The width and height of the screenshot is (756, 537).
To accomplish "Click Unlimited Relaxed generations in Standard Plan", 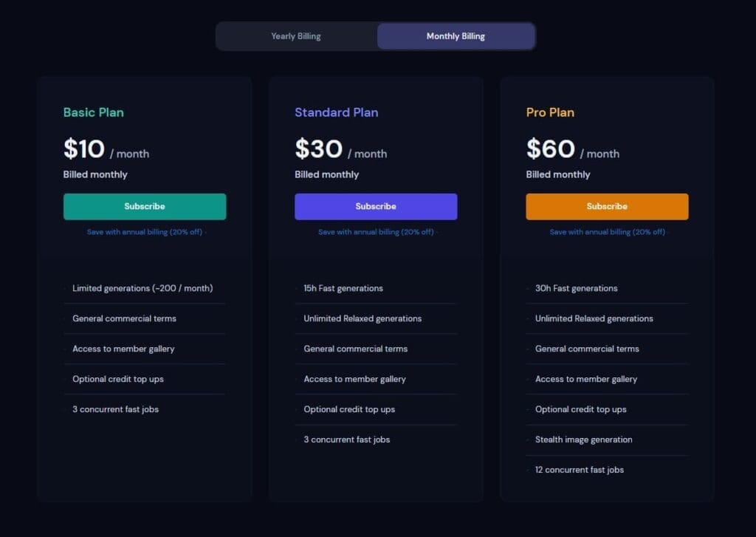I will (362, 318).
